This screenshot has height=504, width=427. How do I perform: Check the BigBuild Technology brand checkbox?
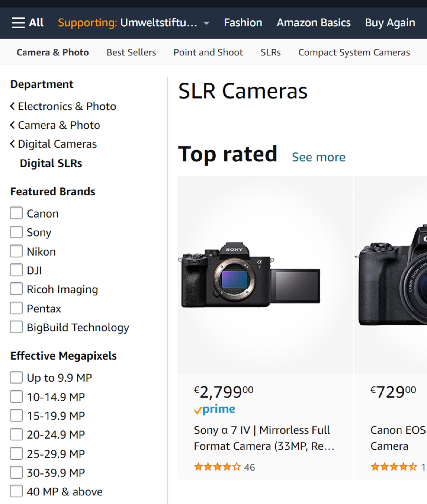pyautogui.click(x=16, y=327)
